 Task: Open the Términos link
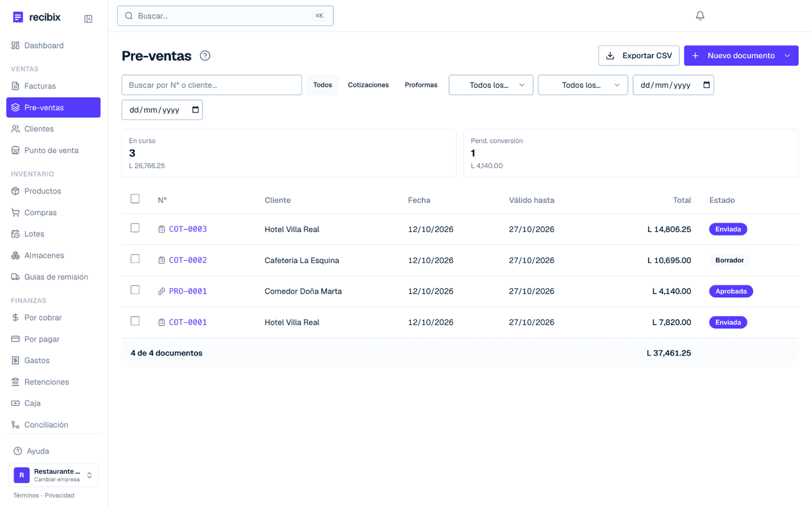click(x=26, y=496)
